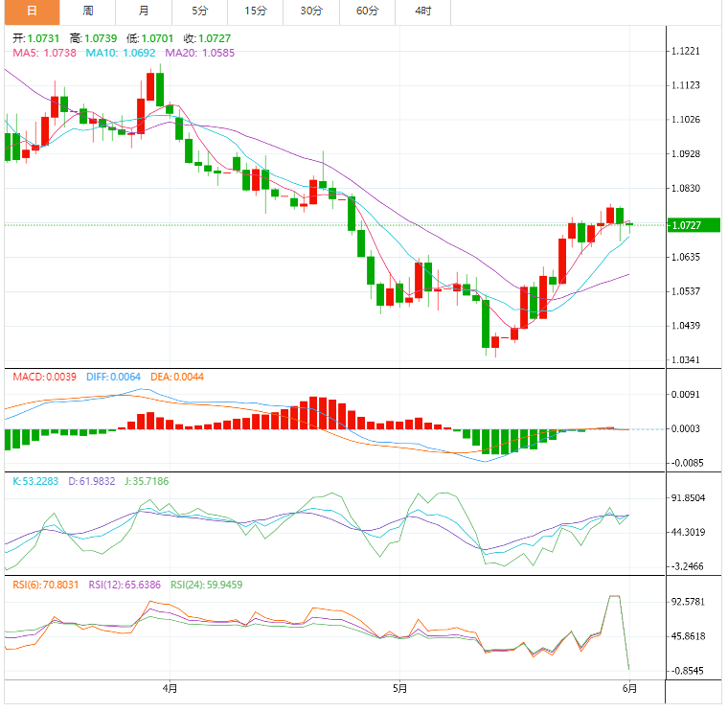Screen dimensions: 728x712
Task: Click the 1.0537 price axis label
Action: [x=686, y=291]
